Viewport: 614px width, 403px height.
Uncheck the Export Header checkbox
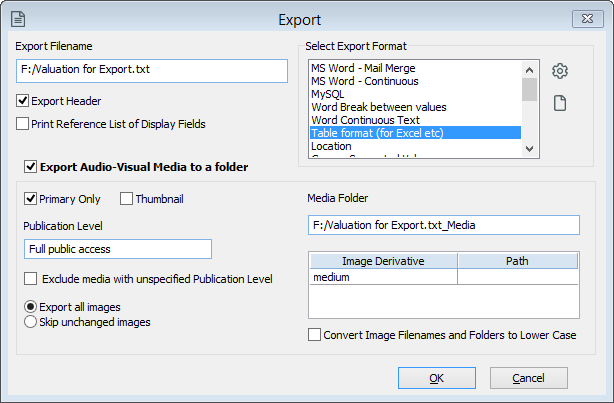pyautogui.click(x=22, y=101)
